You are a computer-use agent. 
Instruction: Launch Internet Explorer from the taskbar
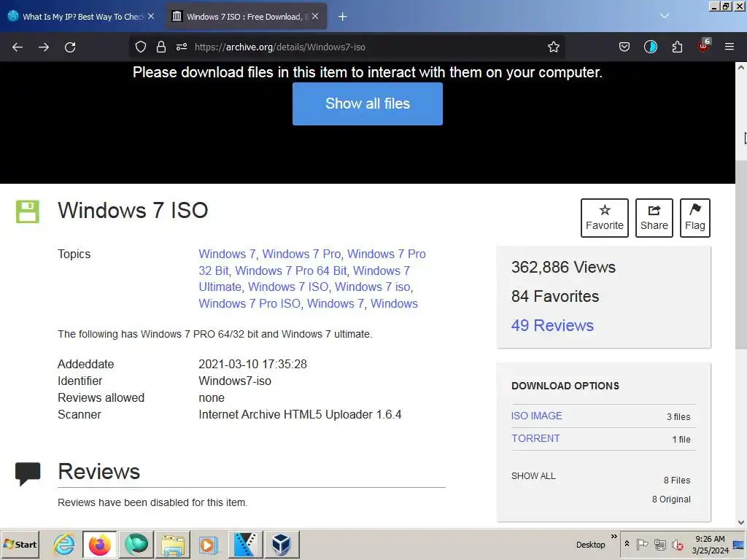click(64, 544)
